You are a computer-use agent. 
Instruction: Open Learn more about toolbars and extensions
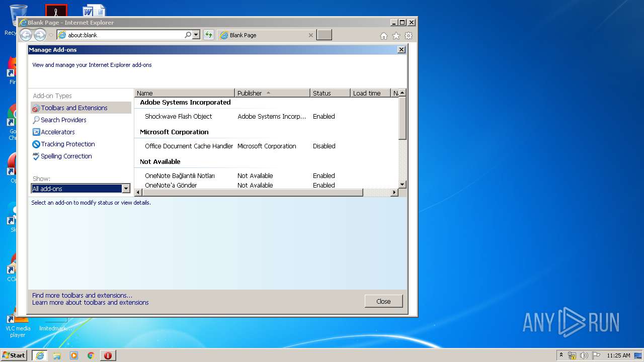[x=91, y=302]
